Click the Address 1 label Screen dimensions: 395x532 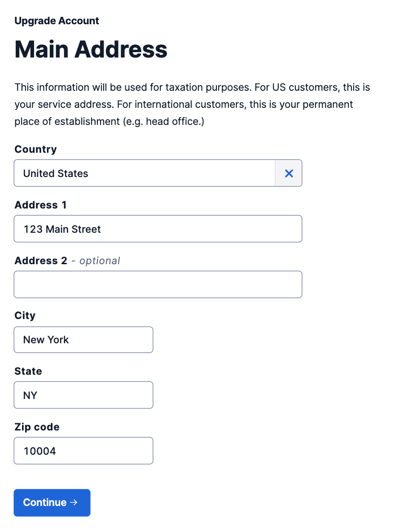tap(40, 205)
